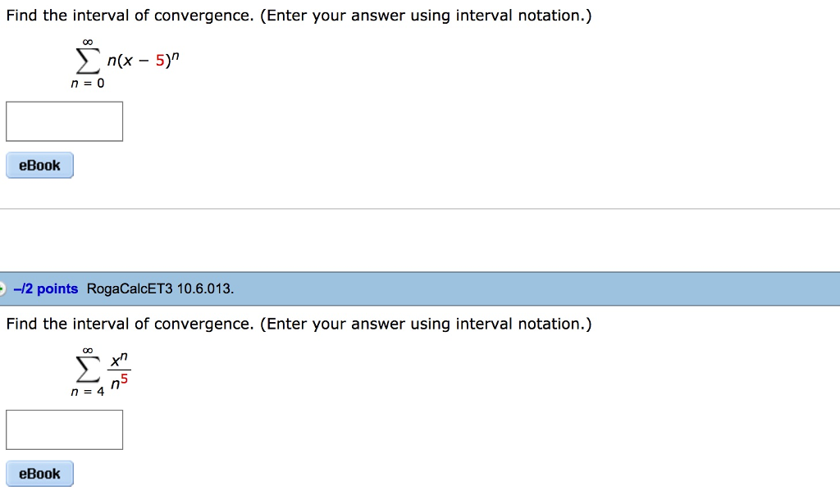Click the green expander circle beside -/2 points
Screen dimensions: 840x504
pyautogui.click(x=3, y=288)
